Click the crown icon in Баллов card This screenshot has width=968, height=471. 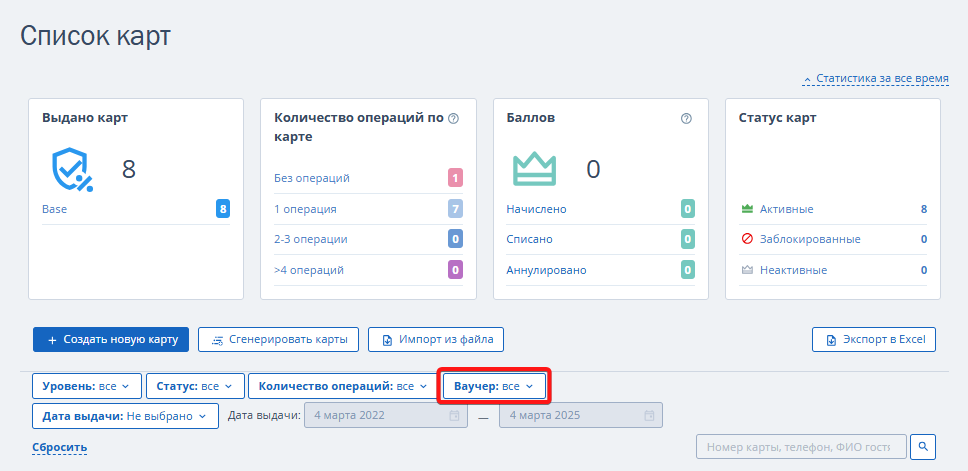(535, 169)
